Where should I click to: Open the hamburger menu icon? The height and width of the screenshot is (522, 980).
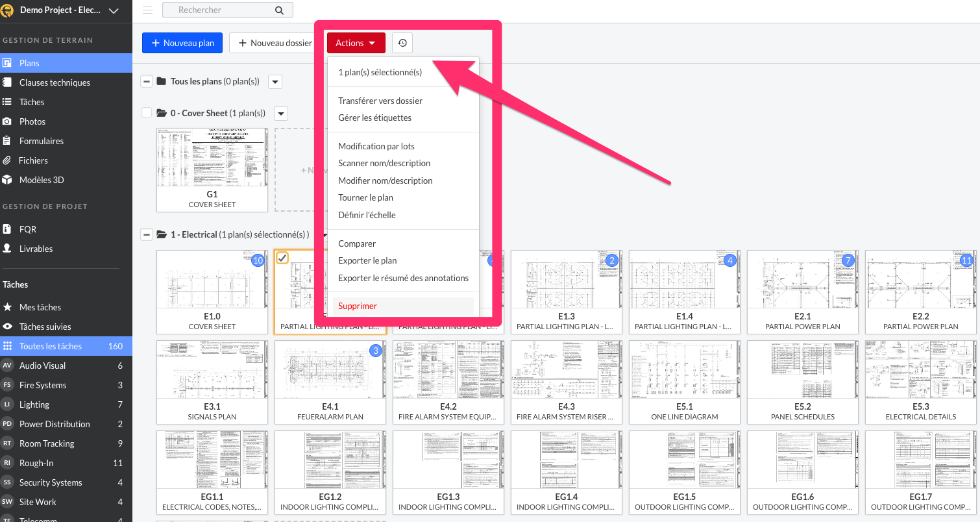(x=147, y=10)
